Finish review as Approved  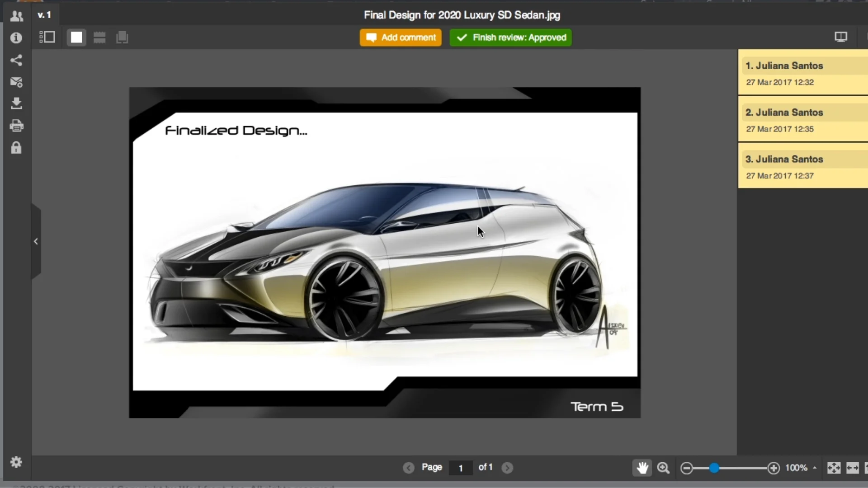(x=511, y=38)
